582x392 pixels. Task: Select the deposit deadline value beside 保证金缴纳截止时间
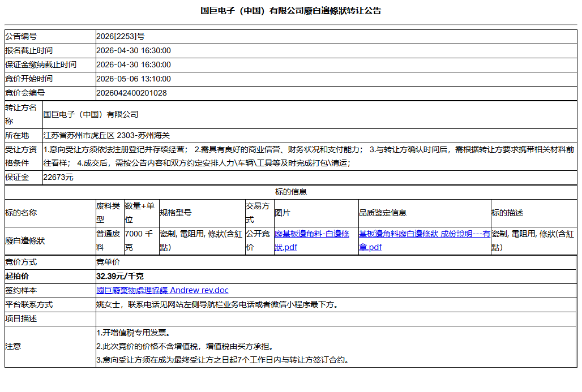[x=134, y=64]
